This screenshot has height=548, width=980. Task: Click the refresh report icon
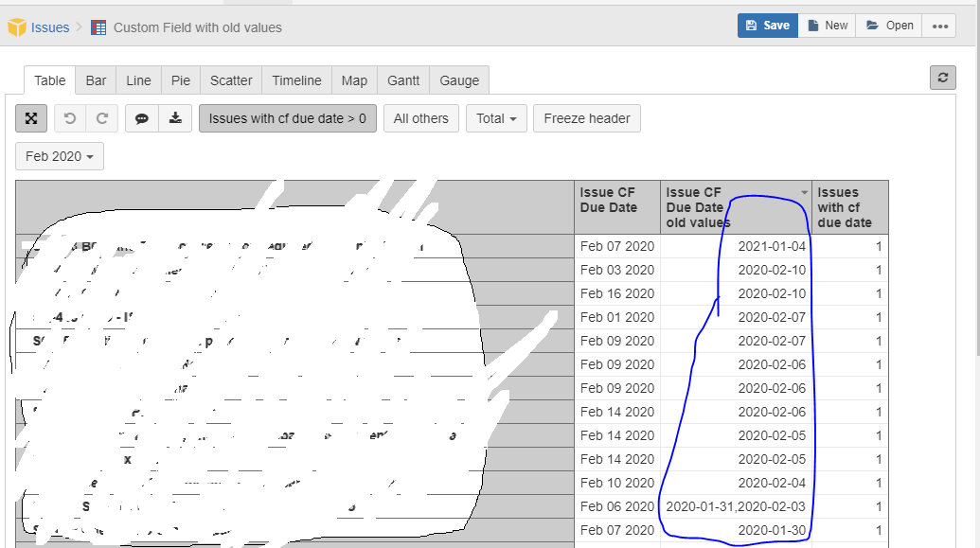[x=942, y=79]
